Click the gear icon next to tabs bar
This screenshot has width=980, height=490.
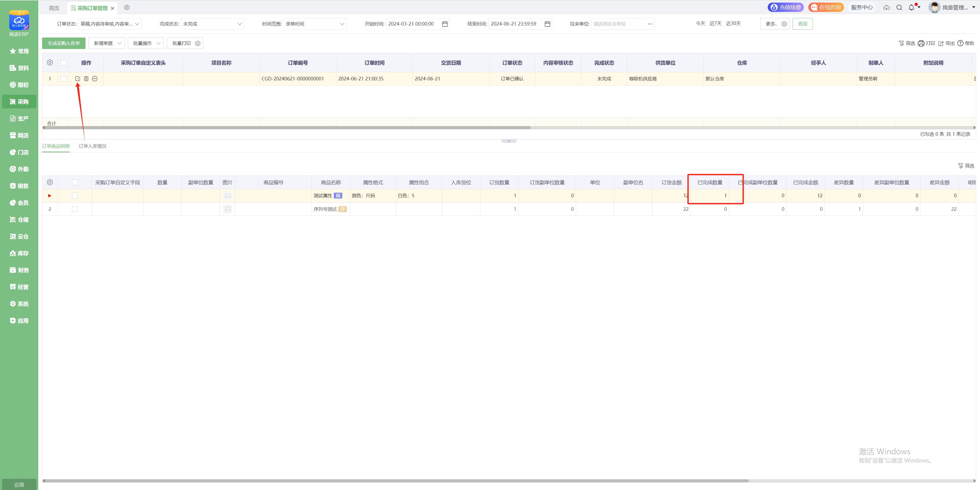tap(127, 8)
